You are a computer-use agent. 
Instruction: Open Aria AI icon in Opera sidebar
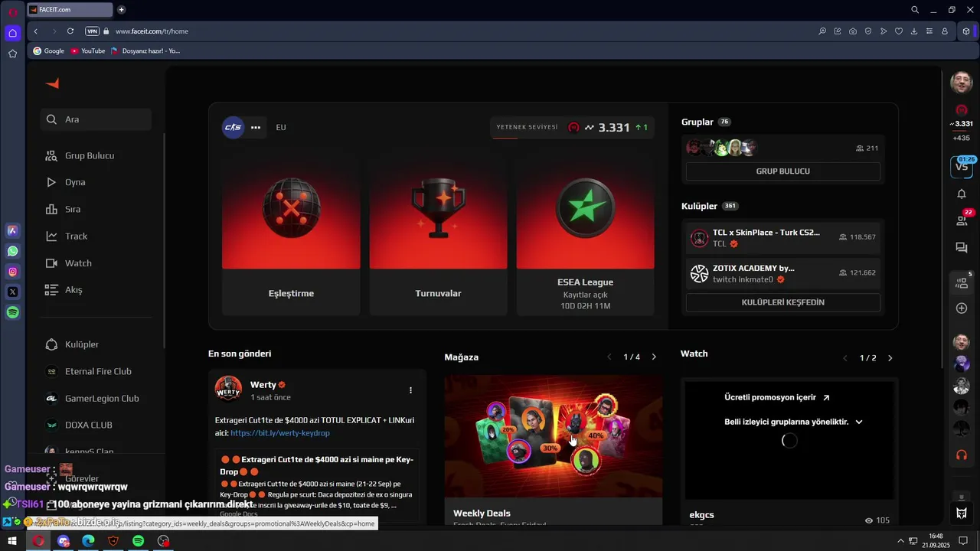pos(12,230)
